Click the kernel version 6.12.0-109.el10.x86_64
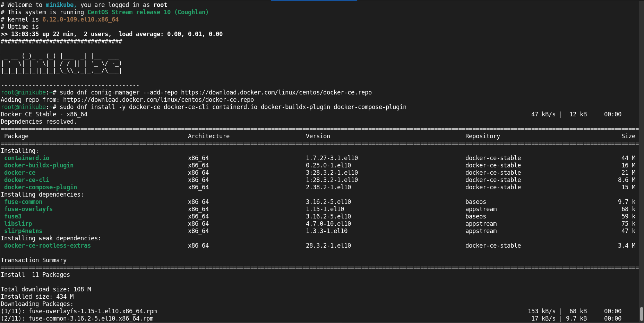This screenshot has width=644, height=323. tap(80, 19)
